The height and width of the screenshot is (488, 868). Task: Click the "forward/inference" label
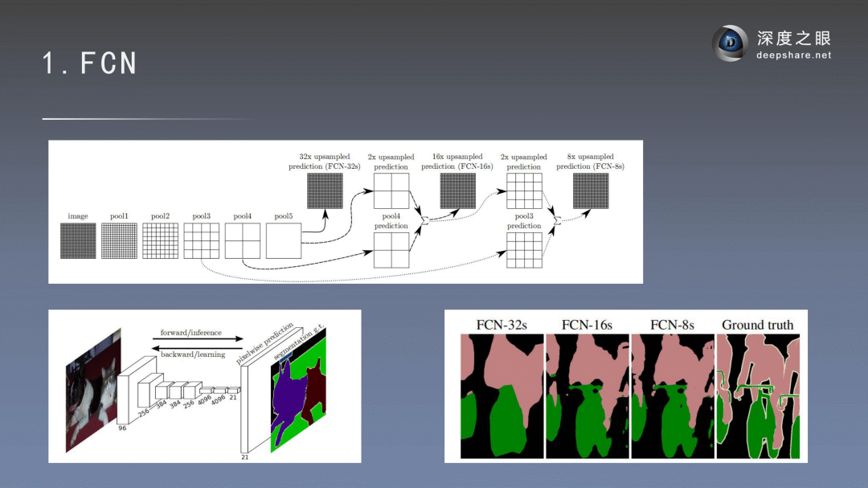point(191,332)
